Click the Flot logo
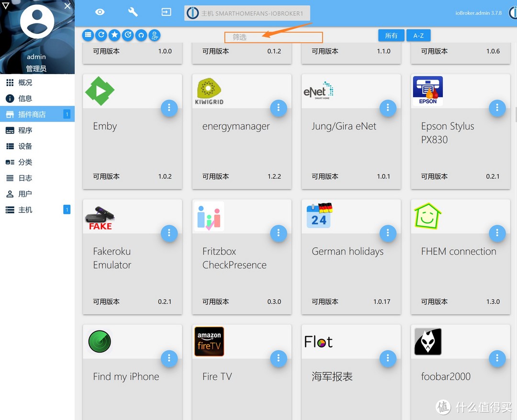 318,342
